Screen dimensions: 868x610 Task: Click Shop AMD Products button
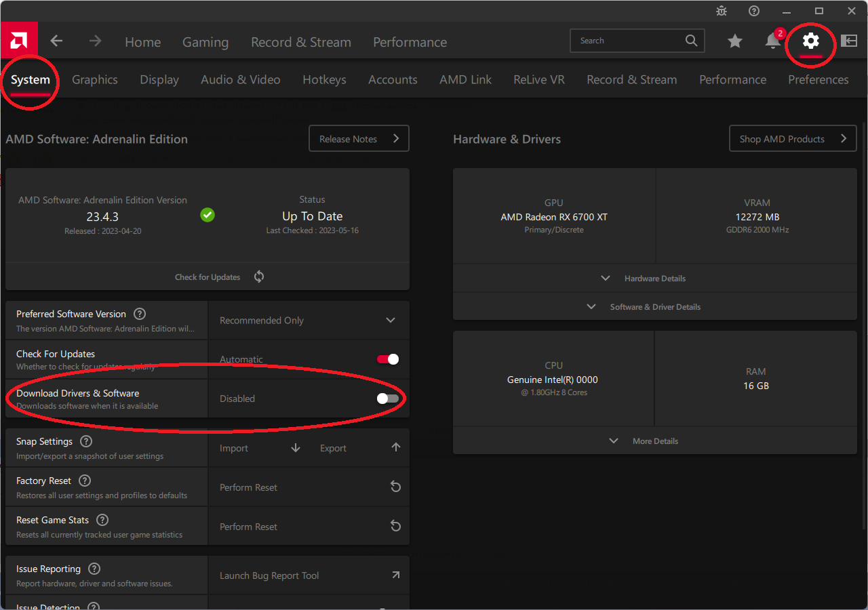[793, 139]
